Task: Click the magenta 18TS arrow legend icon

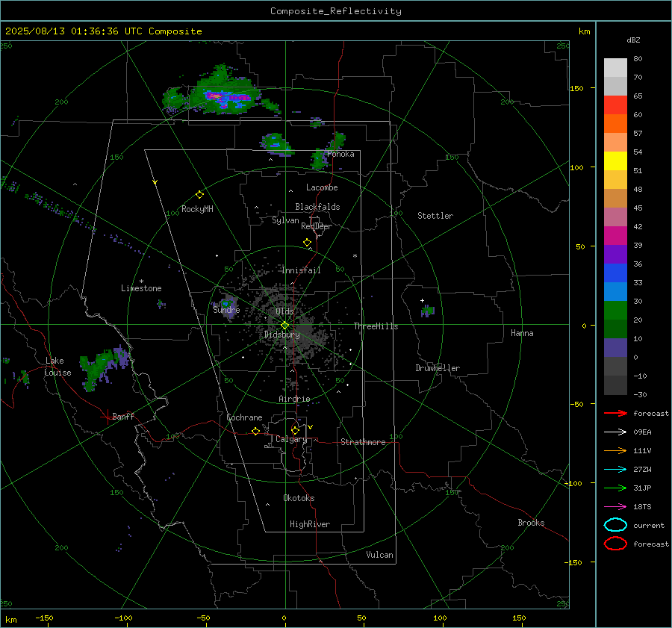Action: [615, 507]
